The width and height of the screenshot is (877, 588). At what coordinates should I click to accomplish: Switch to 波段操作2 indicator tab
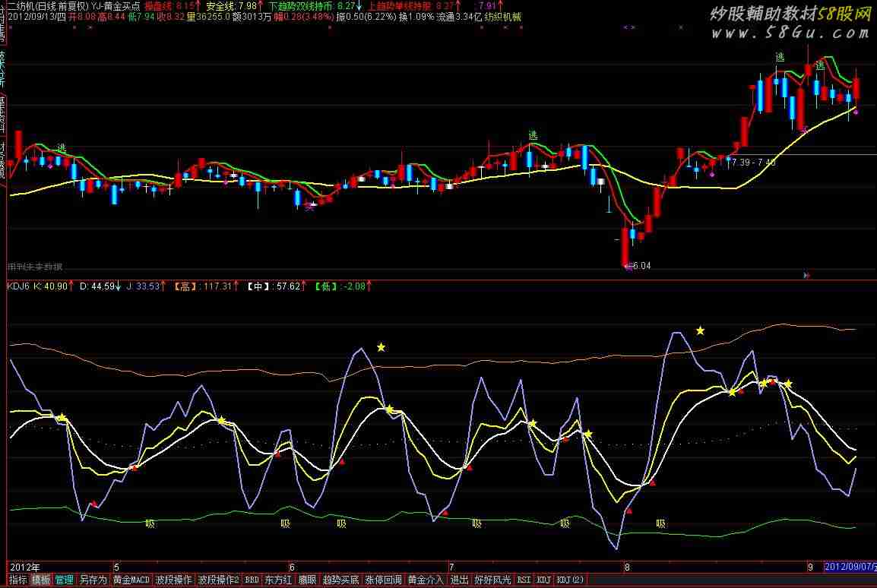[x=218, y=580]
